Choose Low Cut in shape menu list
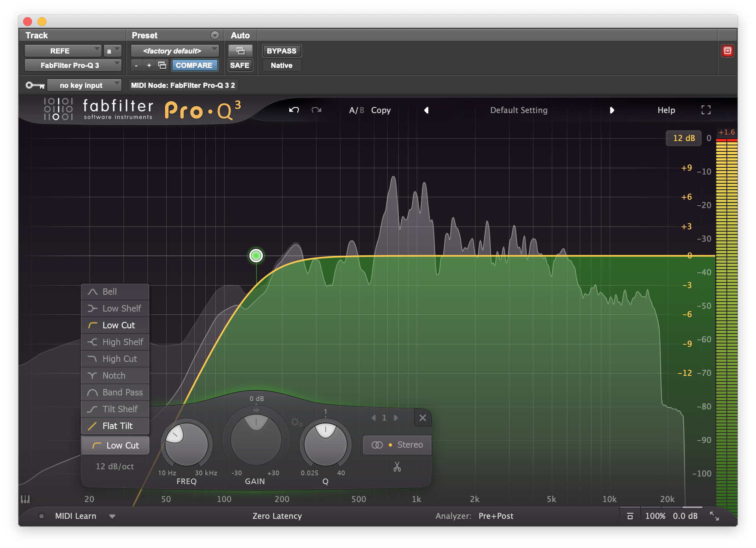This screenshot has height=548, width=756. tap(115, 325)
